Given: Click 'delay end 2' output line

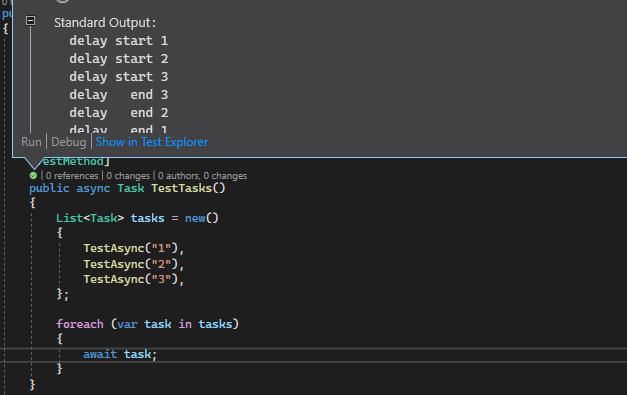Looking at the screenshot, I should (x=118, y=112).
